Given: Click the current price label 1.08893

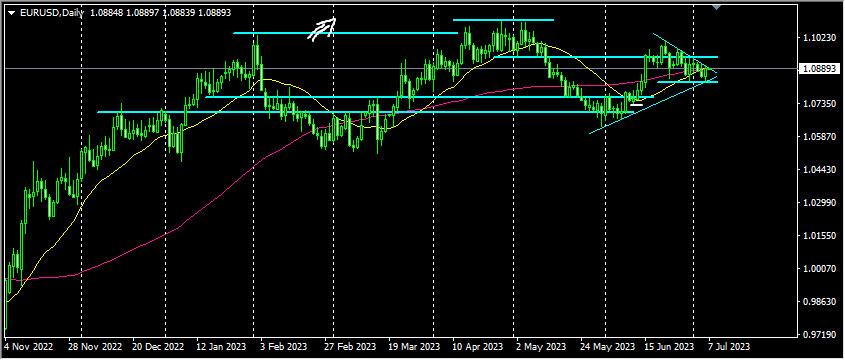Looking at the screenshot, I should (819, 69).
